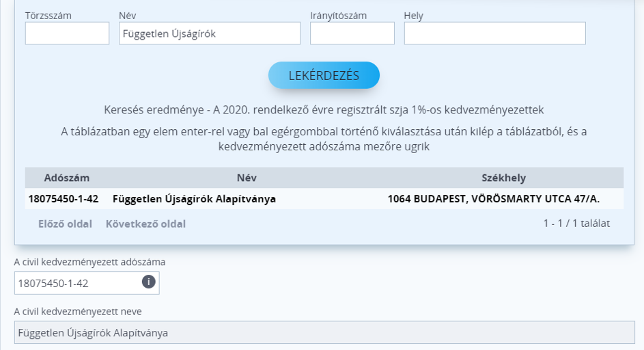
Task: Click the Törzsszám label
Action: tap(48, 15)
